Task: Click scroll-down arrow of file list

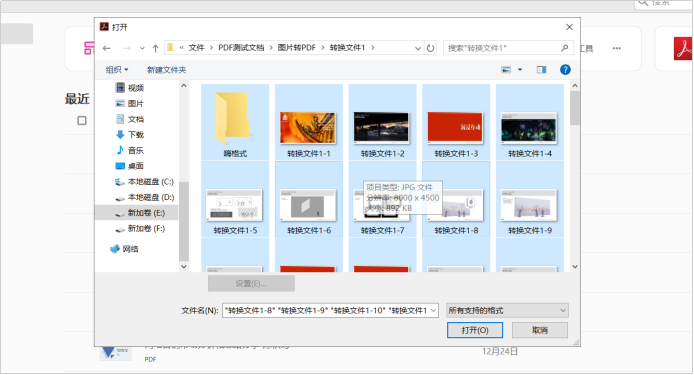Action: tap(574, 267)
